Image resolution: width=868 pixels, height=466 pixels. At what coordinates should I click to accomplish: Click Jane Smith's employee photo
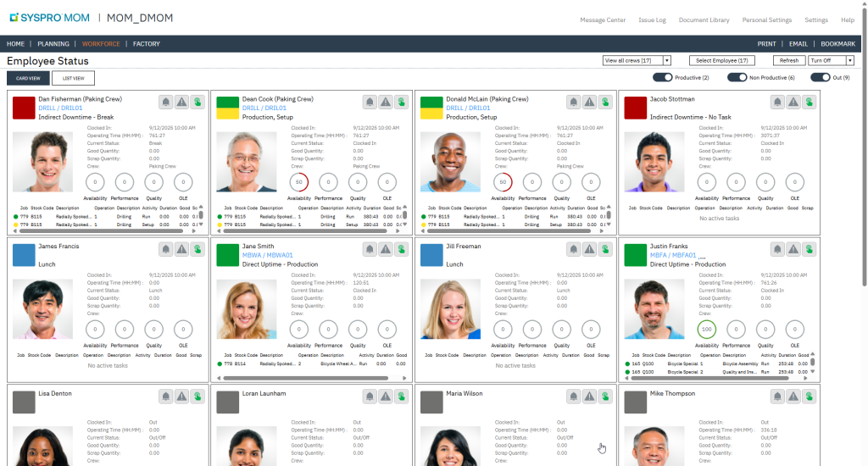click(x=247, y=309)
